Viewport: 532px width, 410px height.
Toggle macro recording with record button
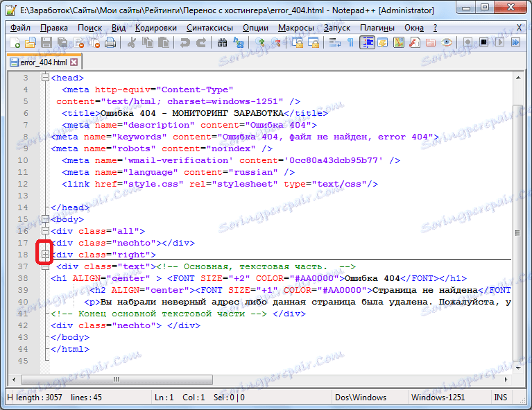tap(468, 43)
